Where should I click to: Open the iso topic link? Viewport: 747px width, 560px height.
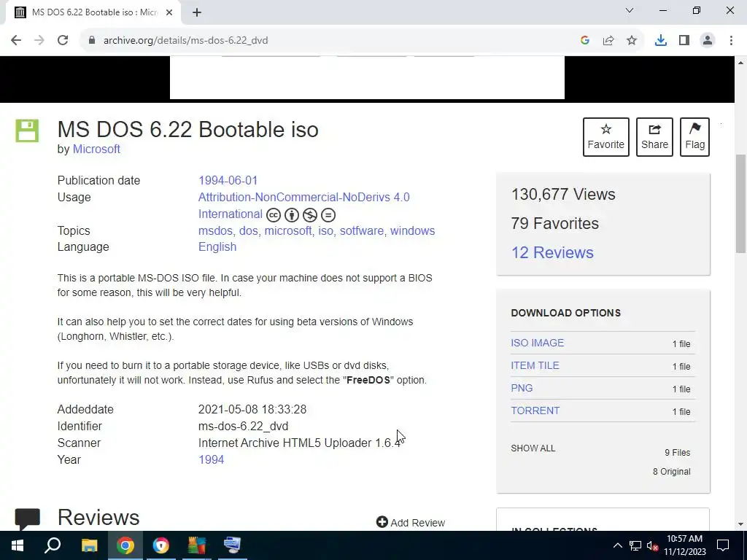(326, 230)
